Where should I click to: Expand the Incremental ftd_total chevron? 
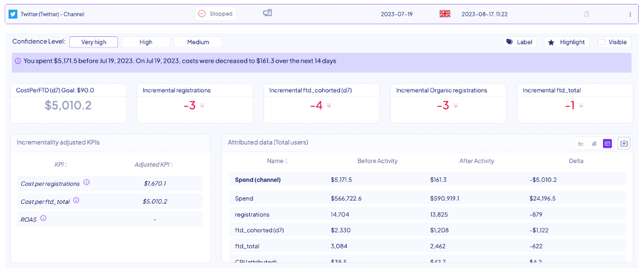tap(583, 106)
